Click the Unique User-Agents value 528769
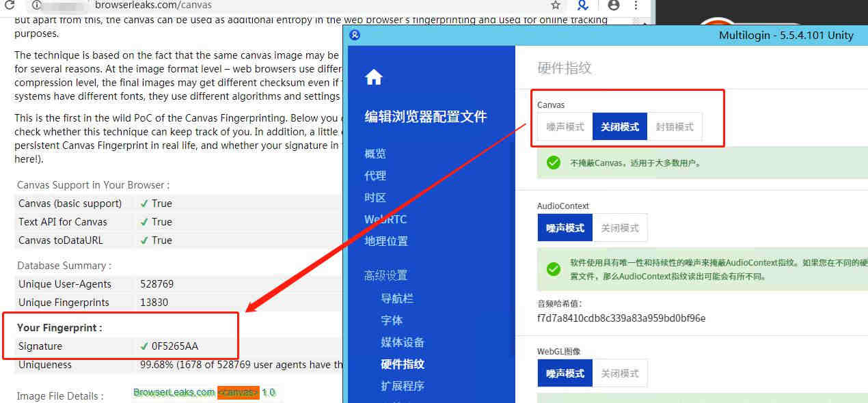 (x=157, y=284)
